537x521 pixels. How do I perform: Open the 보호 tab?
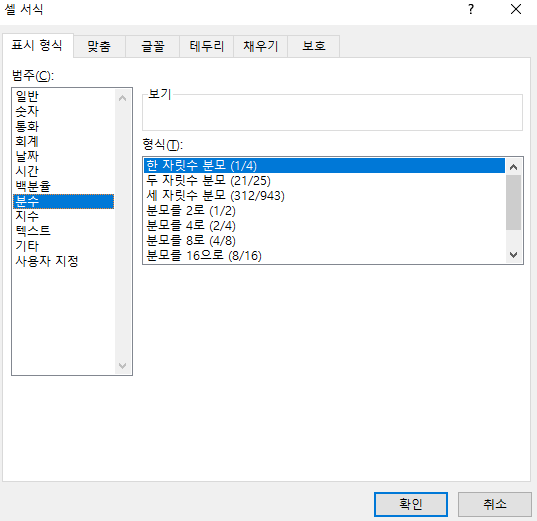click(x=314, y=46)
